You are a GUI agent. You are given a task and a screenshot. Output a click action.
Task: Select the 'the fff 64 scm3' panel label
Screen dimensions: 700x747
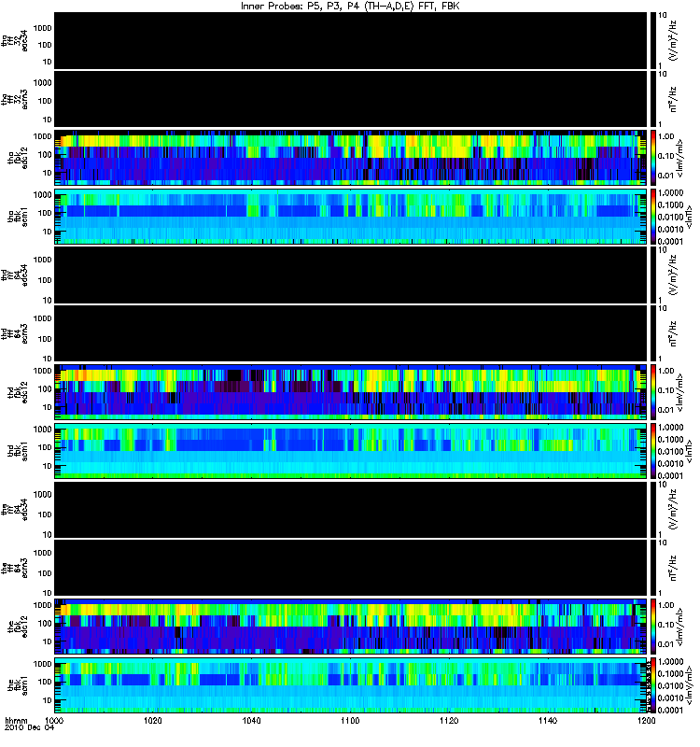tap(15, 568)
